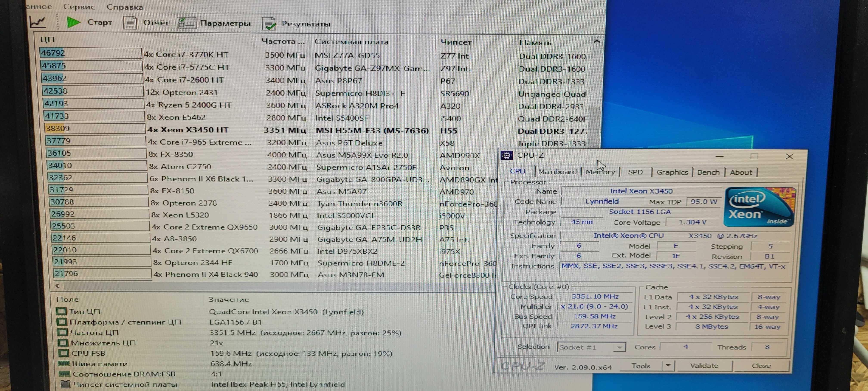Viewport: 868px width, 391px height.
Task: Open the Сервис menu
Action: (79, 7)
